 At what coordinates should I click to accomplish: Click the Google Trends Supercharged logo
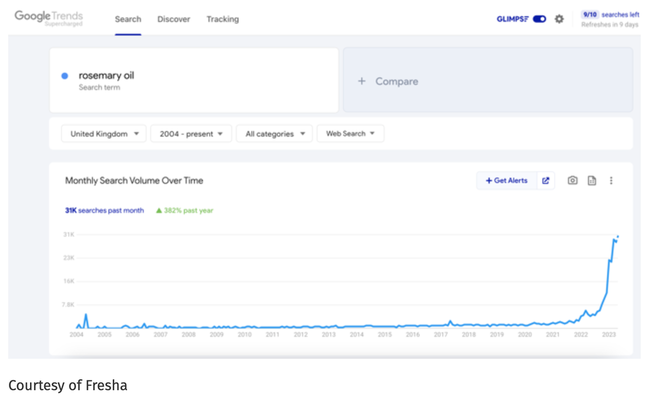click(x=49, y=18)
